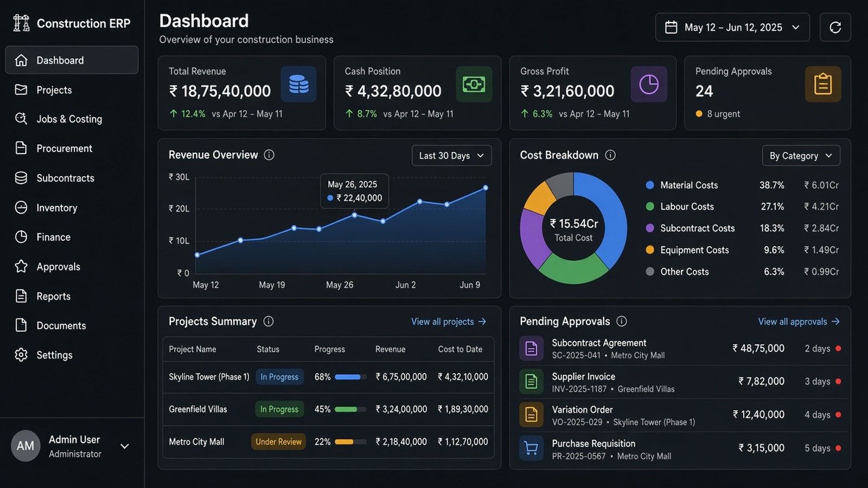Click the Progress column header

329,349
